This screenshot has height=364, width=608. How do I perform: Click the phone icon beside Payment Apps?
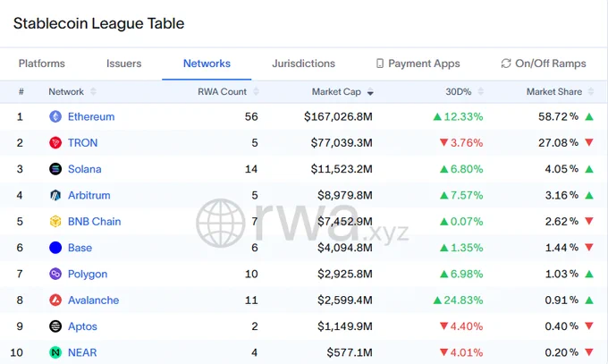(x=380, y=63)
